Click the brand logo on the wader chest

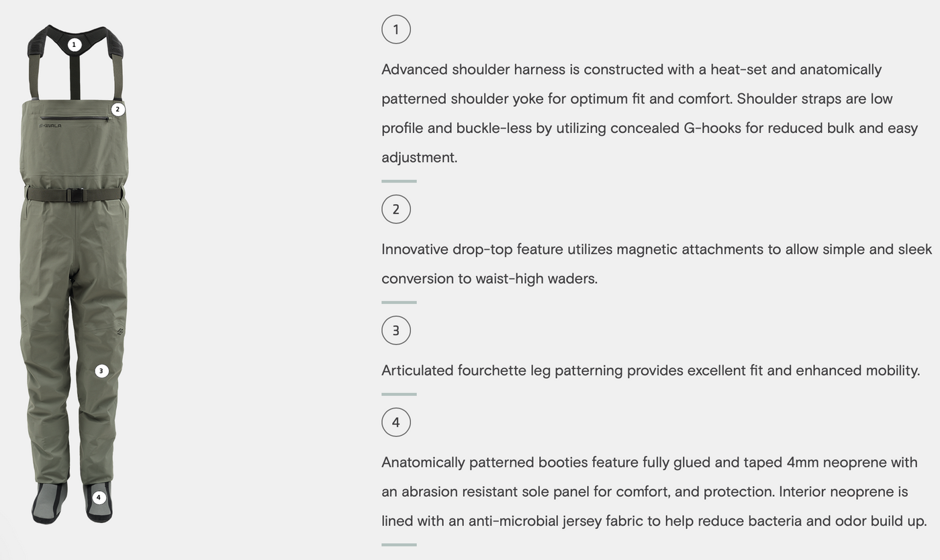click(x=50, y=126)
